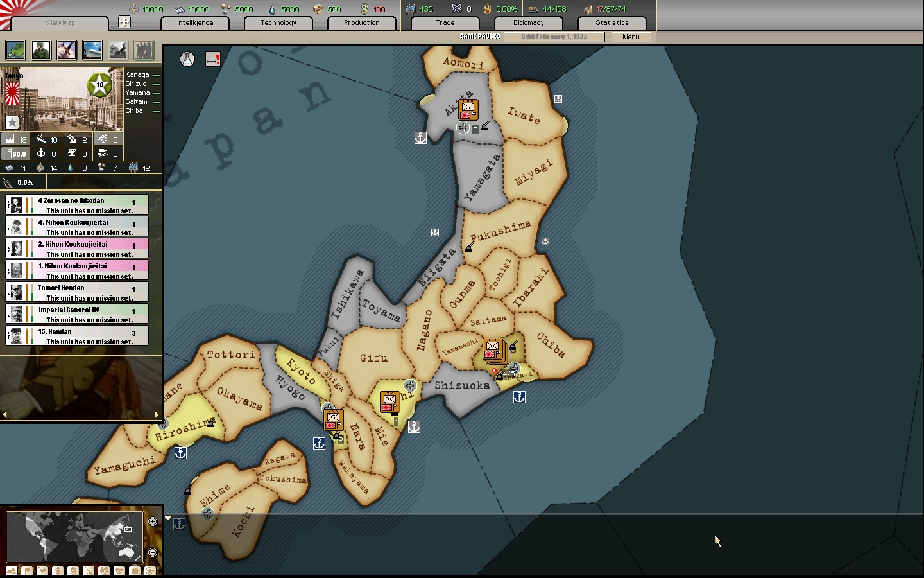Open the Technology tab
The height and width of the screenshot is (578, 924).
[x=278, y=22]
